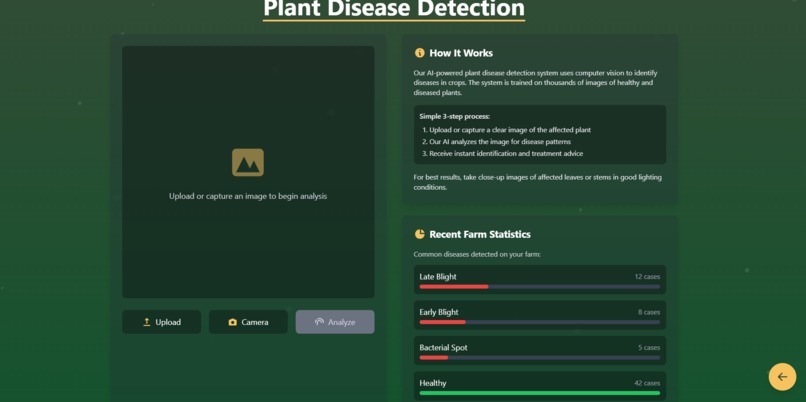
Task: Click the Healthy green progress bar
Action: pos(540,393)
